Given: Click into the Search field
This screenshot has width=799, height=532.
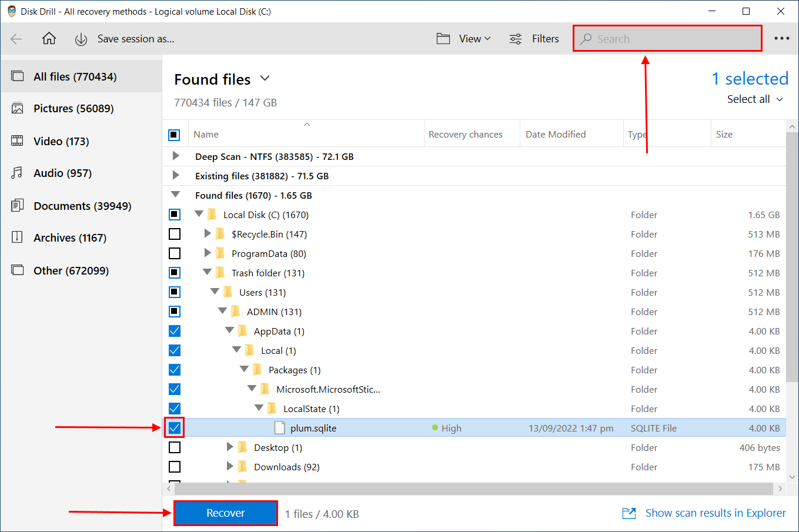Looking at the screenshot, I should (667, 39).
